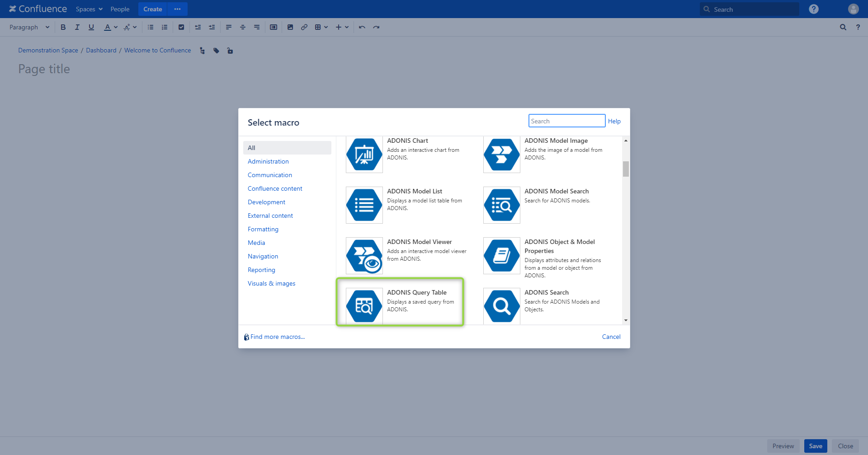Choose ADONIS Object & Model Properties icon
Screen dimensions: 868x455
point(502,256)
